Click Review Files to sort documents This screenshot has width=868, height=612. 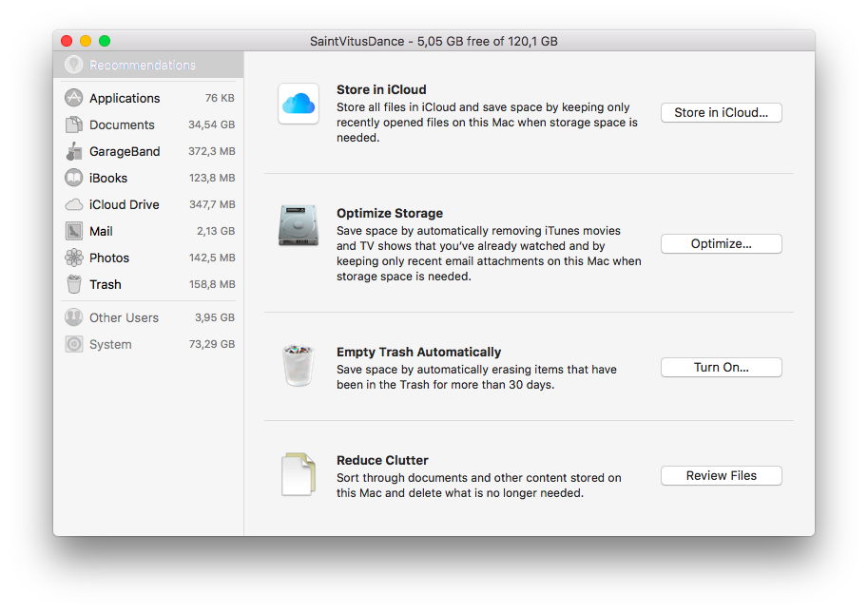point(721,475)
